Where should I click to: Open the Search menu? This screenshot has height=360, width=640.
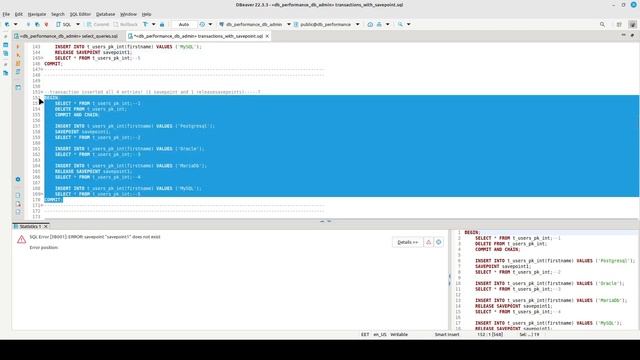coord(58,14)
